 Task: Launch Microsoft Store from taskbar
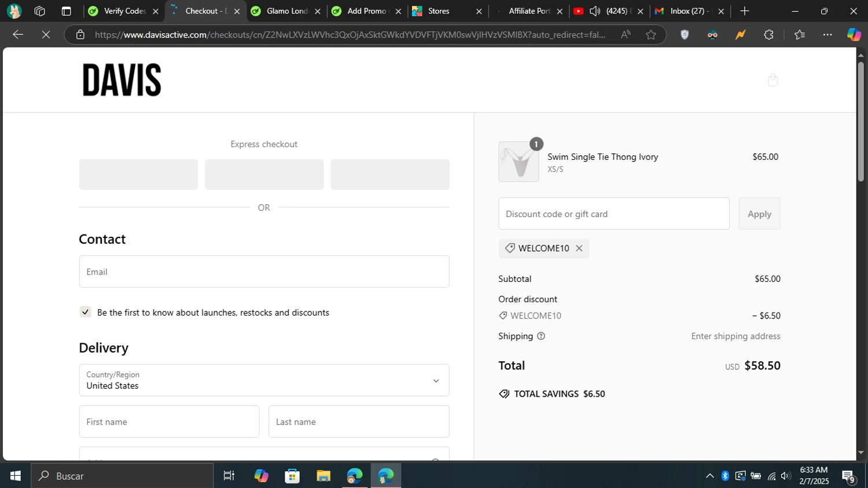pos(292,476)
